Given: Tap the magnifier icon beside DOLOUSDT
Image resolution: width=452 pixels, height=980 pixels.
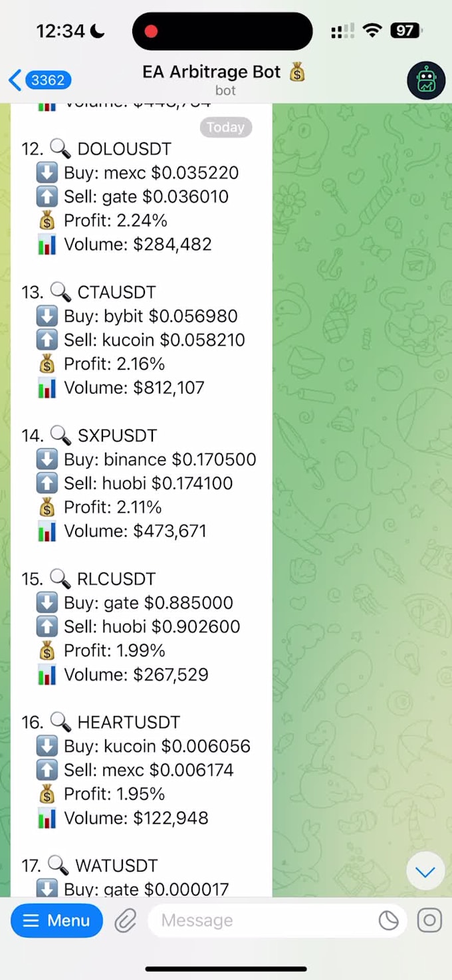Looking at the screenshot, I should pos(60,149).
